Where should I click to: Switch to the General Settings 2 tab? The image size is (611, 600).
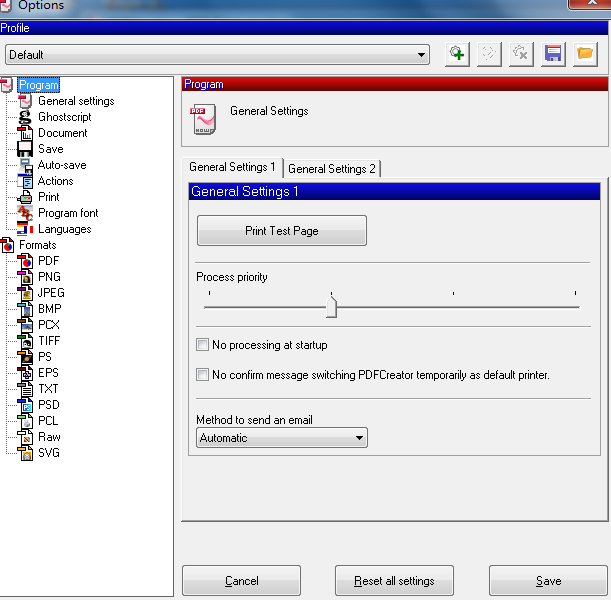coord(331,169)
